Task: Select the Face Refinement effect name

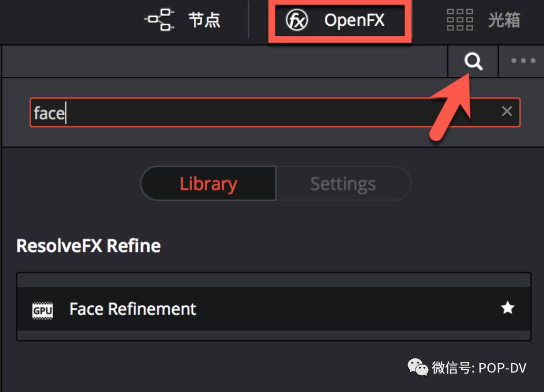Action: pos(133,309)
